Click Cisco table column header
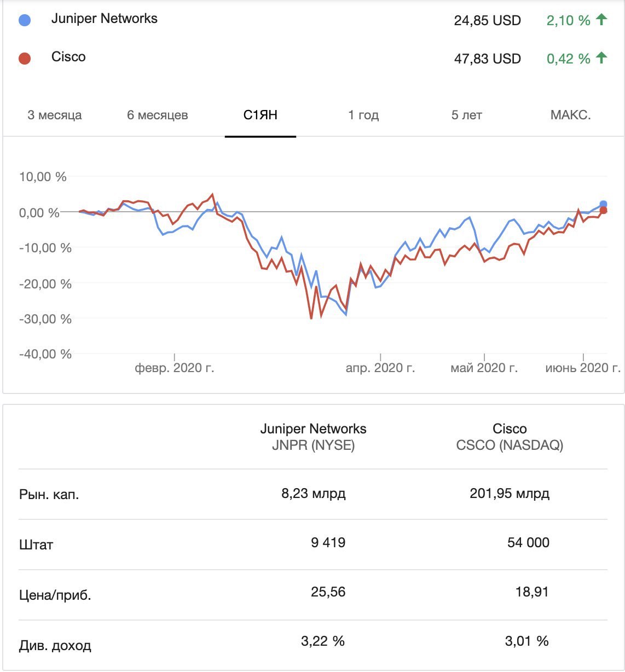The image size is (625, 672). (510, 428)
